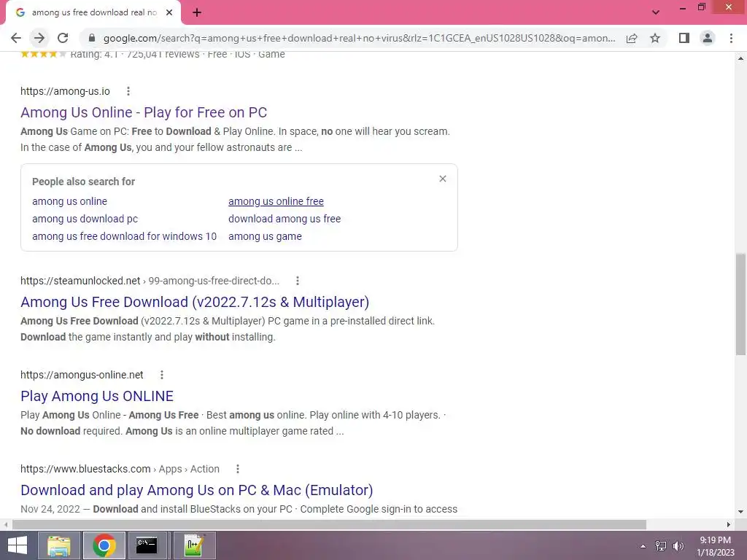
Task: Click the vertical scrollbar thumb
Action: pos(740,304)
